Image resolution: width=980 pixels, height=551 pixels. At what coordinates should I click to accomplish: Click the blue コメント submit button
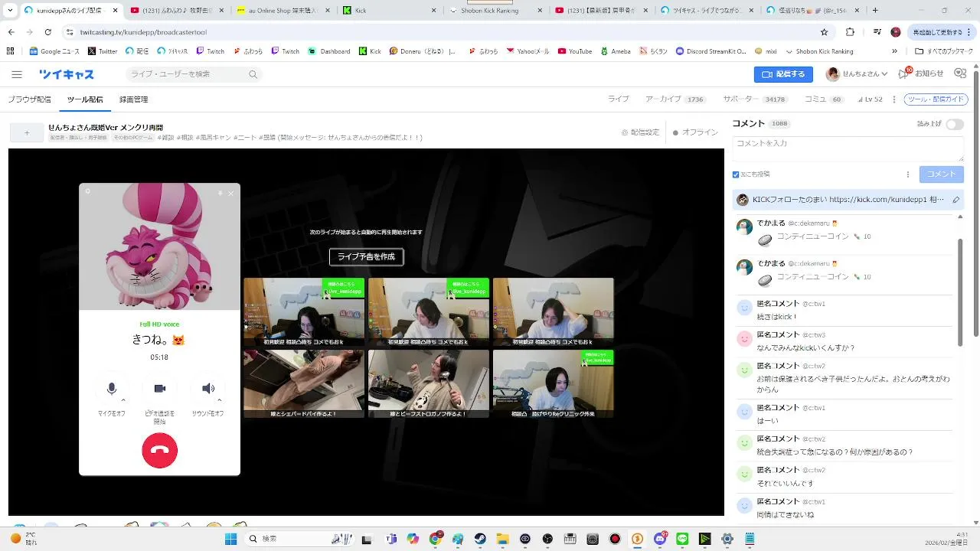click(x=941, y=174)
